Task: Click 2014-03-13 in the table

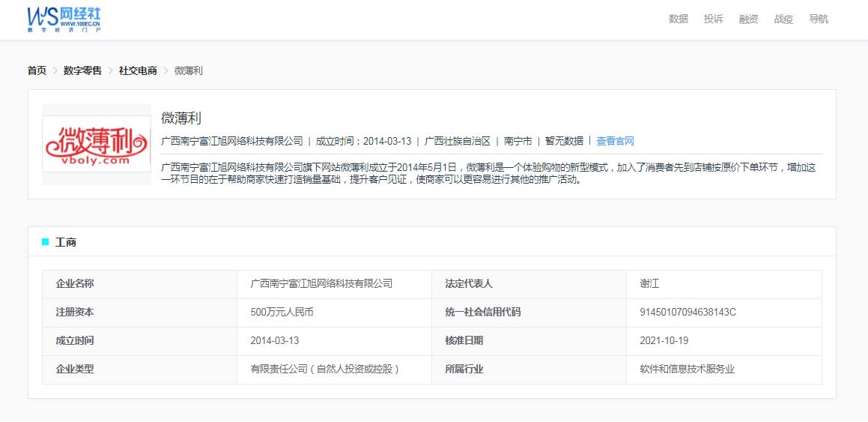Action: pyautogui.click(x=275, y=340)
